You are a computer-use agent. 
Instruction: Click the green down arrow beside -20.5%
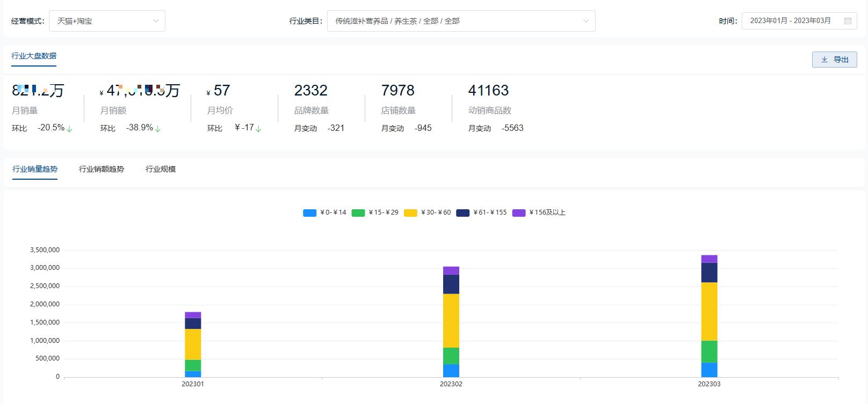pos(69,129)
